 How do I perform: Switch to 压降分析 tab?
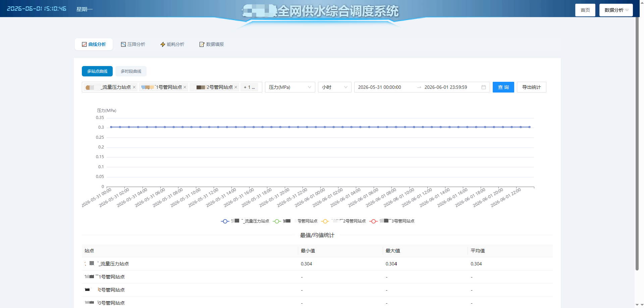click(133, 44)
